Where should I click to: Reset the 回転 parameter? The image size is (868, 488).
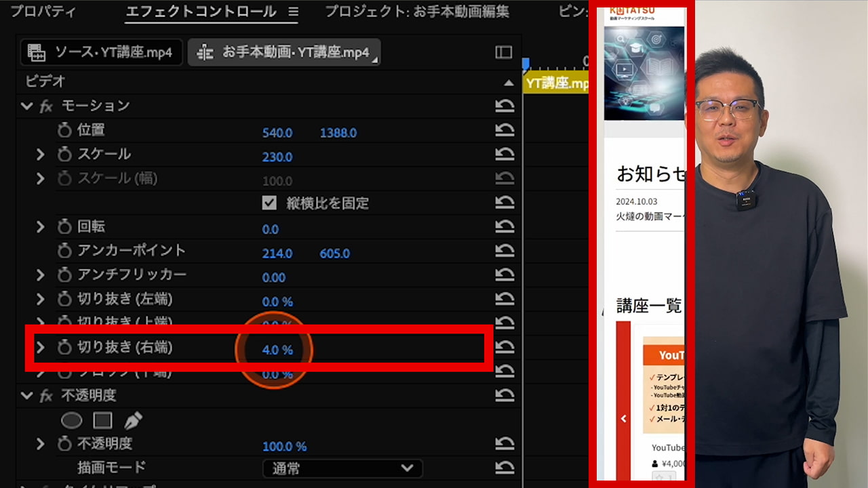click(x=505, y=227)
